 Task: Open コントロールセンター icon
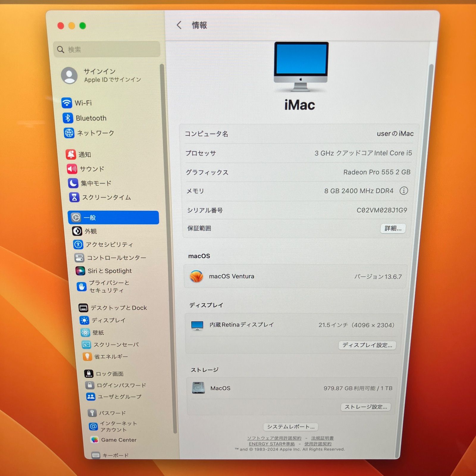point(79,258)
